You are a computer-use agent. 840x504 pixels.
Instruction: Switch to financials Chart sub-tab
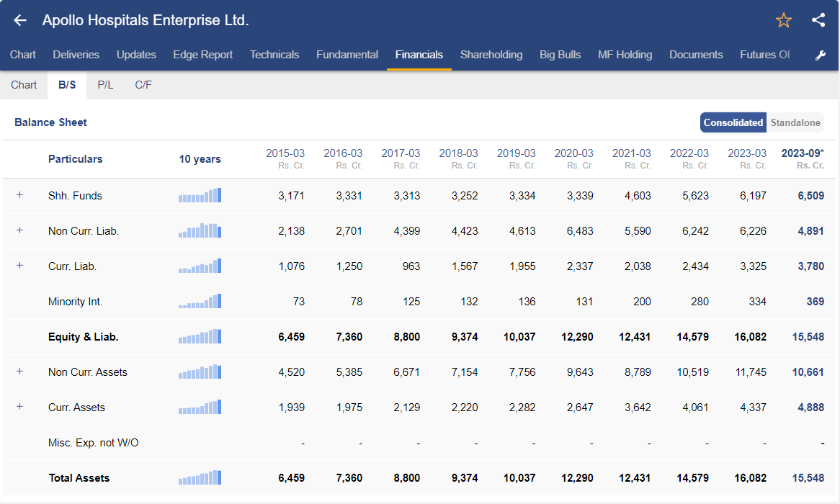click(24, 85)
